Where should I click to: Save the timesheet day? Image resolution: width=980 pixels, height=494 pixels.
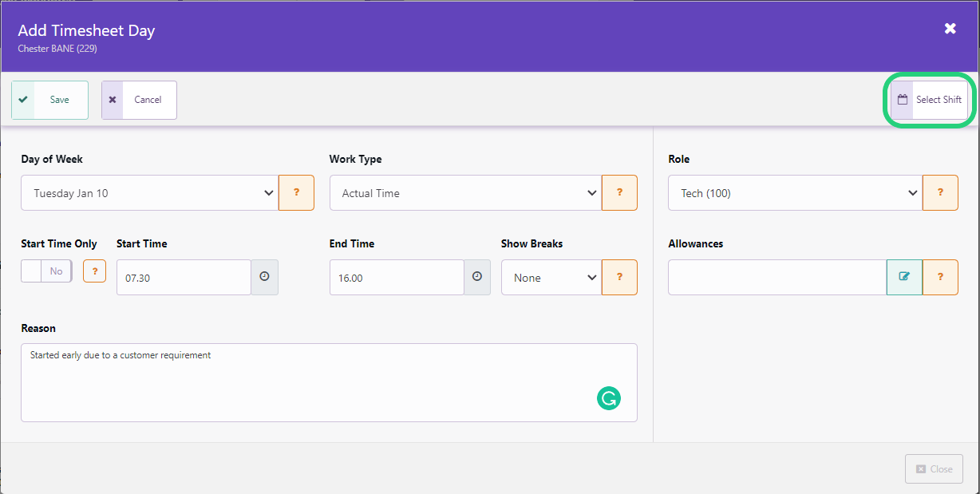49,100
